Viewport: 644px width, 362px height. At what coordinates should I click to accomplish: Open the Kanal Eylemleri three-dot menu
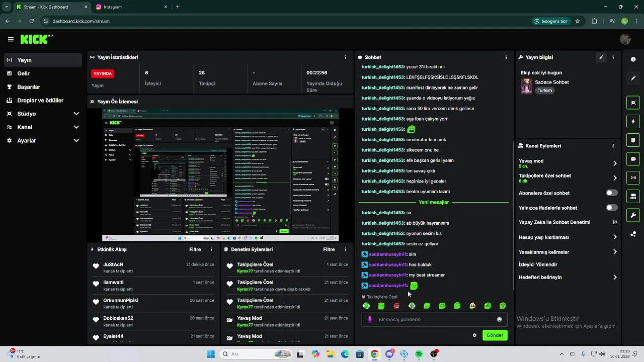tap(613, 146)
